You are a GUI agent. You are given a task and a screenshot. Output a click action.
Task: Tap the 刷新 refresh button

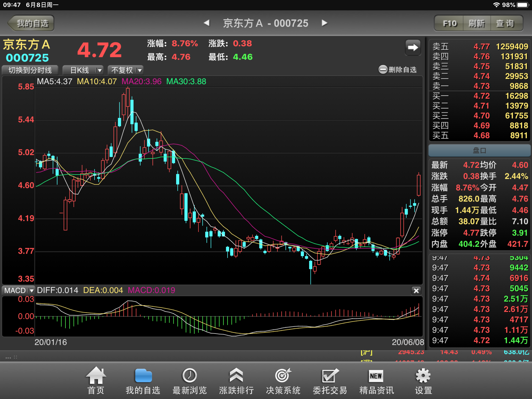coord(477,23)
